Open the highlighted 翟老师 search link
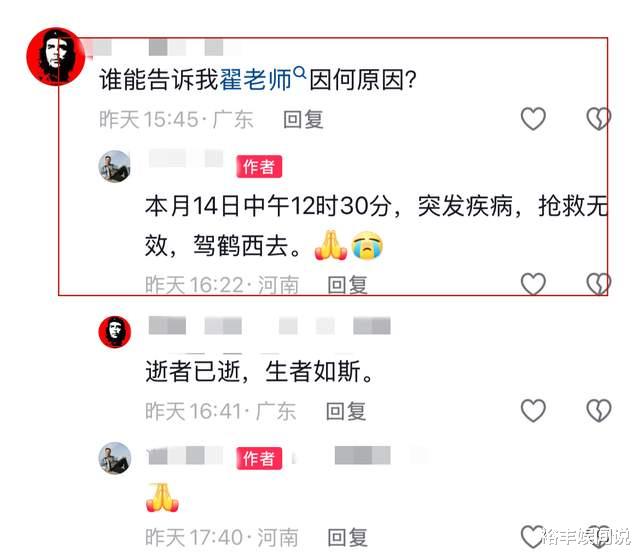640x558 pixels. 256,79
